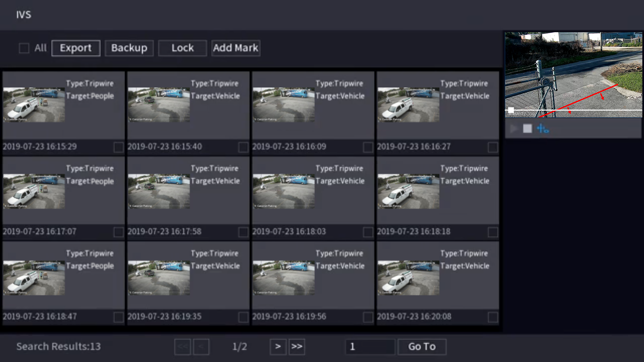The height and width of the screenshot is (362, 644).
Task: Mark checkbox for 16:20:08 event
Action: (493, 317)
